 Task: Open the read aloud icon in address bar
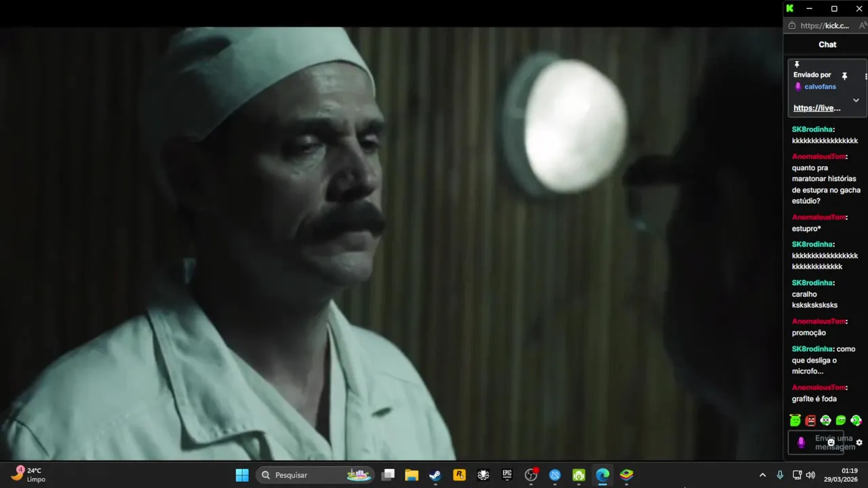pyautogui.click(x=863, y=26)
